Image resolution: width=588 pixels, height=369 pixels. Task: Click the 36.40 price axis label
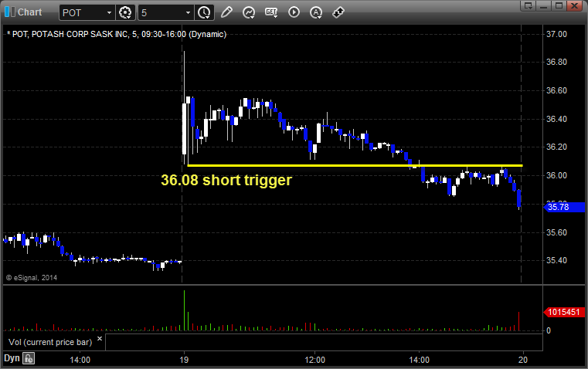pyautogui.click(x=556, y=119)
